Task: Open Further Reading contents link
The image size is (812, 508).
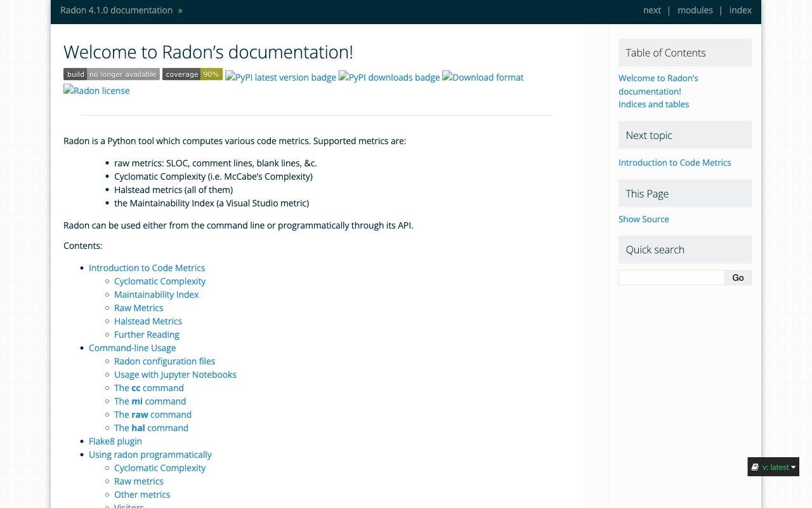Action: tap(147, 335)
